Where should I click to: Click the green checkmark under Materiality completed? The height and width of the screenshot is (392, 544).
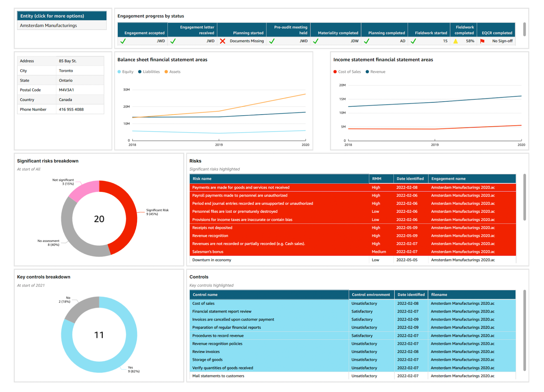pyautogui.click(x=316, y=41)
